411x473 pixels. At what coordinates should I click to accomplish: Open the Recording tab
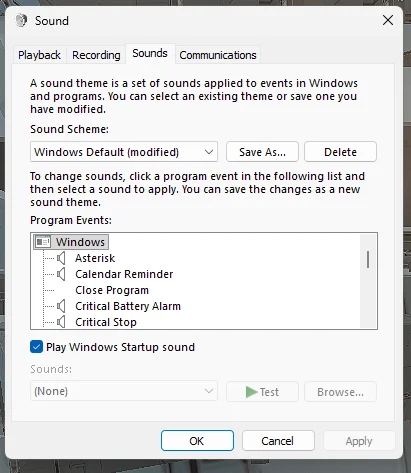[96, 55]
